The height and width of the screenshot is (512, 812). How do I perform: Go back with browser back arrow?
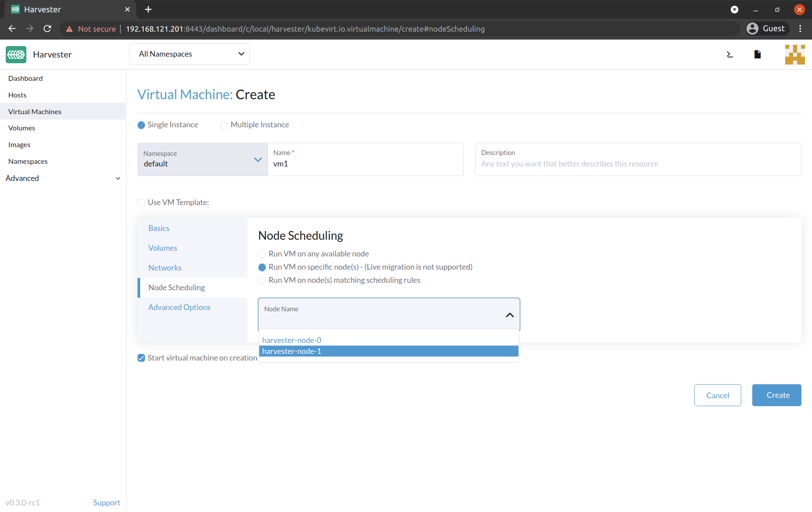point(12,29)
